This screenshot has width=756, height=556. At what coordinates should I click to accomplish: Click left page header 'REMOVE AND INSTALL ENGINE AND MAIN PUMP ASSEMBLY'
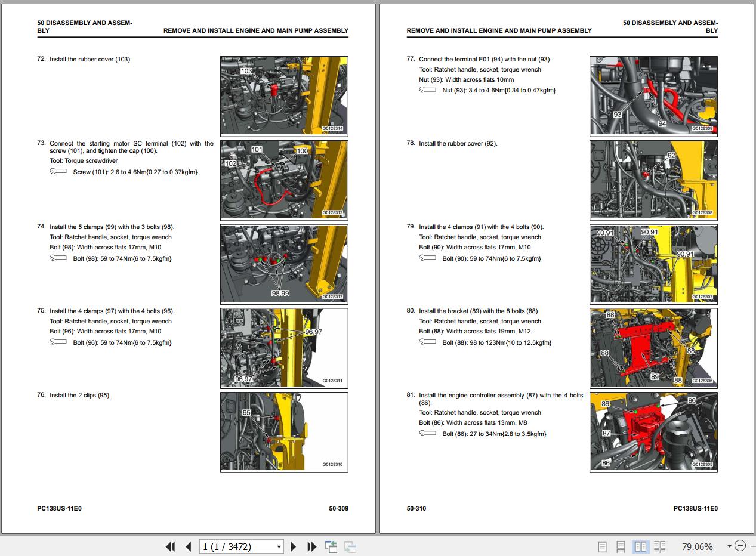coord(256,31)
